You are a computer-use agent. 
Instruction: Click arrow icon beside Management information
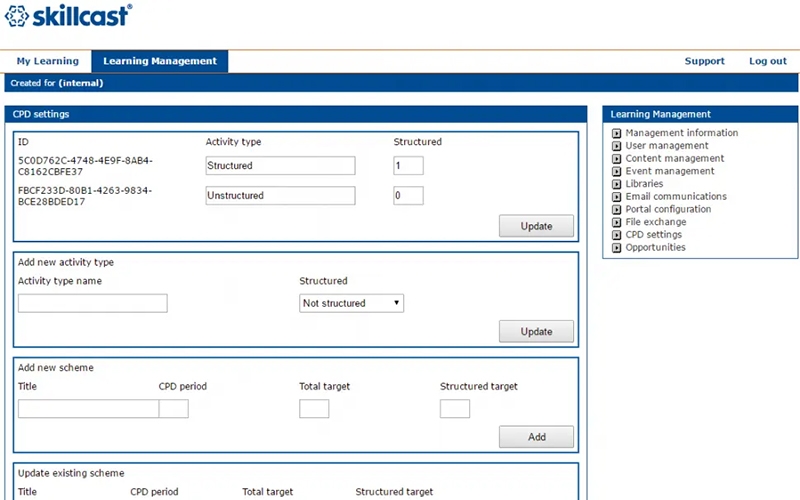(617, 133)
